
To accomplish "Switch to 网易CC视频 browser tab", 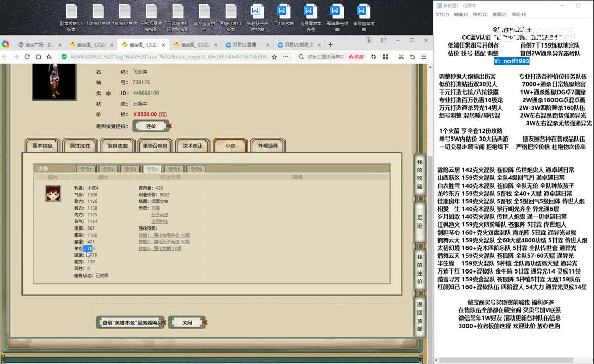I will pos(299,44).
